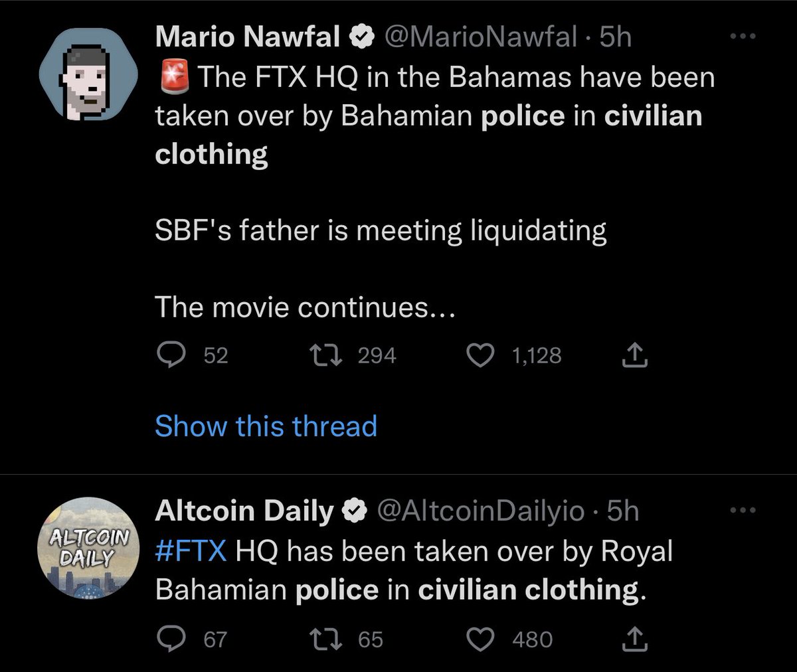The image size is (797, 672).
Task: Open more options on Mario Nawfal's tweet
Action: (743, 37)
